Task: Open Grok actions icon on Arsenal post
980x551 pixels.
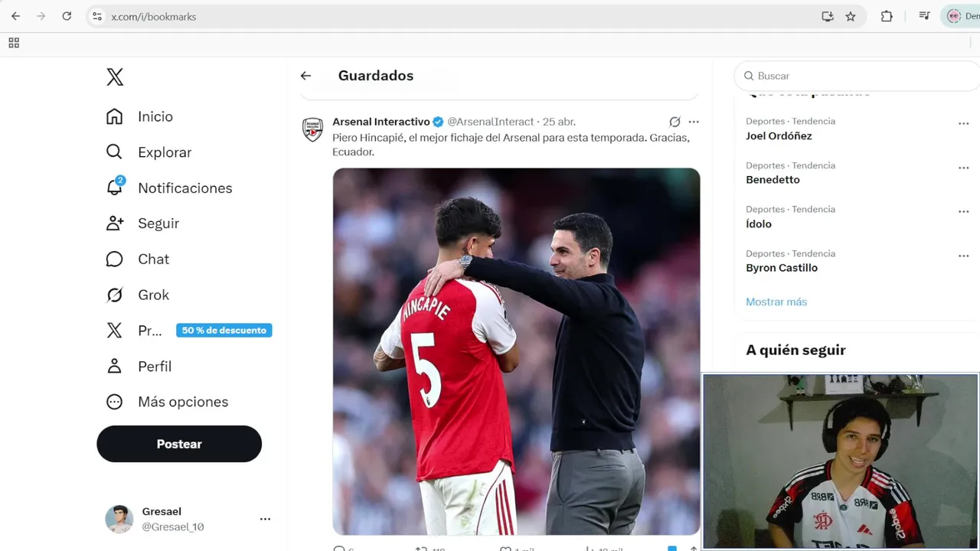Action: click(x=675, y=122)
